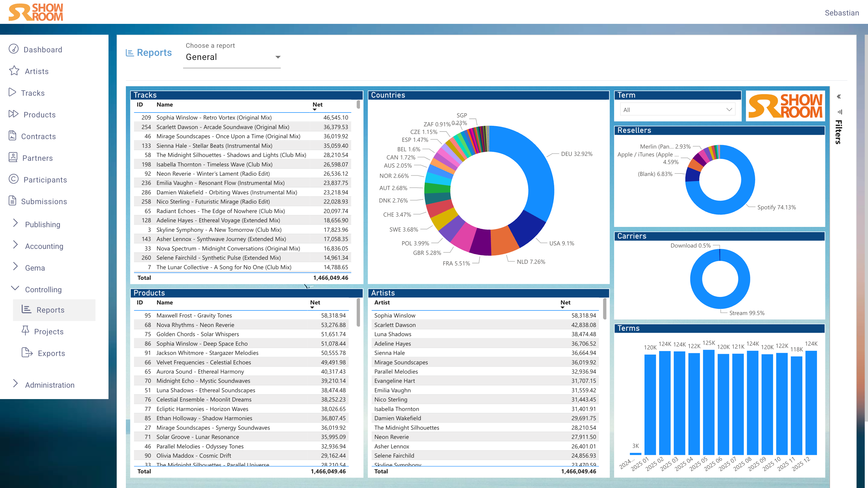Select Reports under Controlling
868x488 pixels.
(x=50, y=310)
